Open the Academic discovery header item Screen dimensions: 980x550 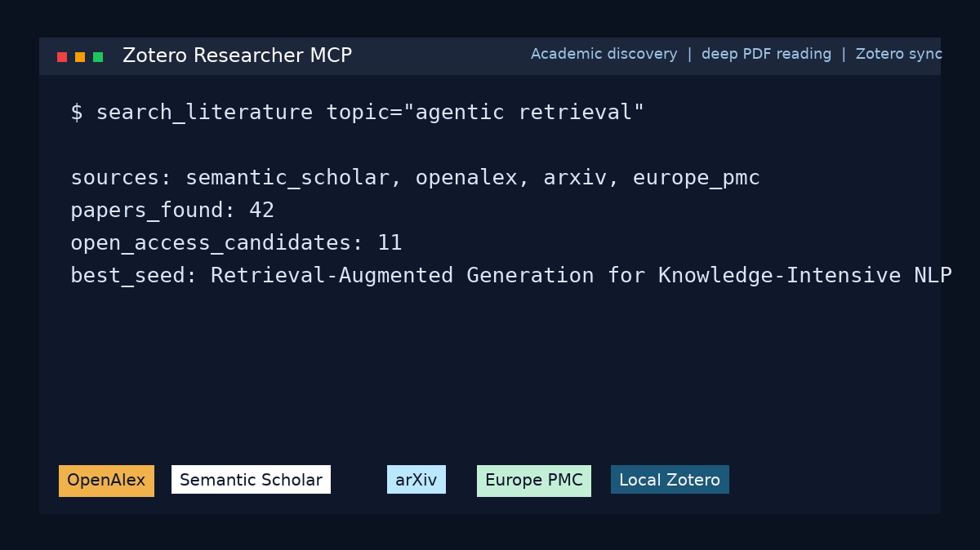(x=604, y=54)
